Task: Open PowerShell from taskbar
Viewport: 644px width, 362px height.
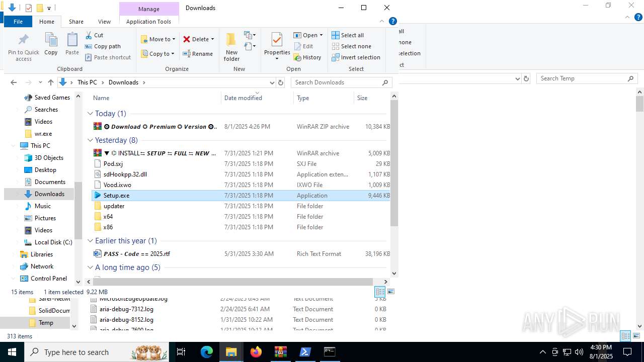Action: click(x=305, y=352)
